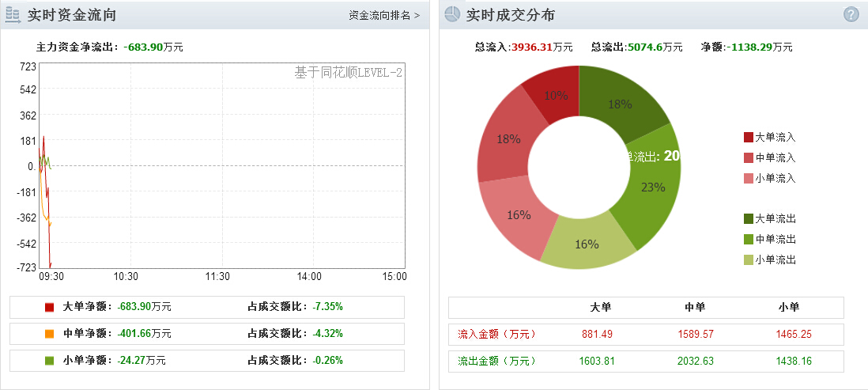Image resolution: width=868 pixels, height=390 pixels.
Task: Click the 流入金额（万元） row label
Action: coord(496,334)
